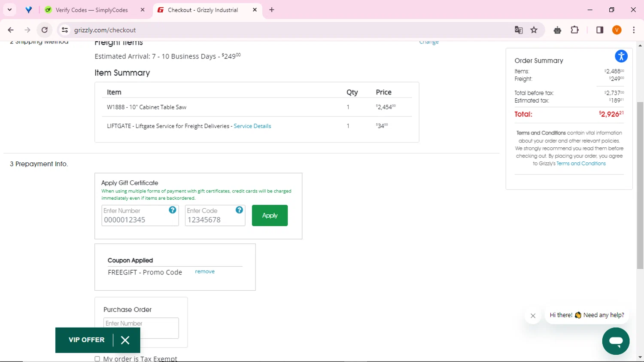The image size is (644, 362).
Task: Show help for gift certificate number
Action: pyautogui.click(x=173, y=210)
